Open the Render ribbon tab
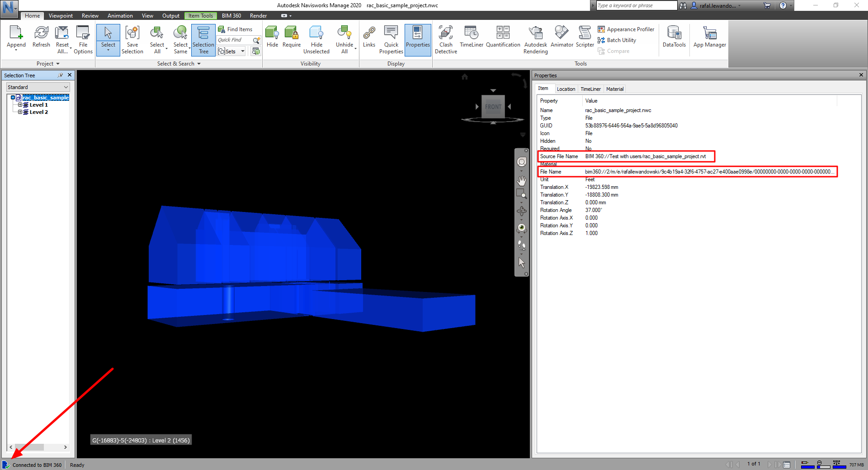Viewport: 868px width, 470px height. click(x=258, y=16)
